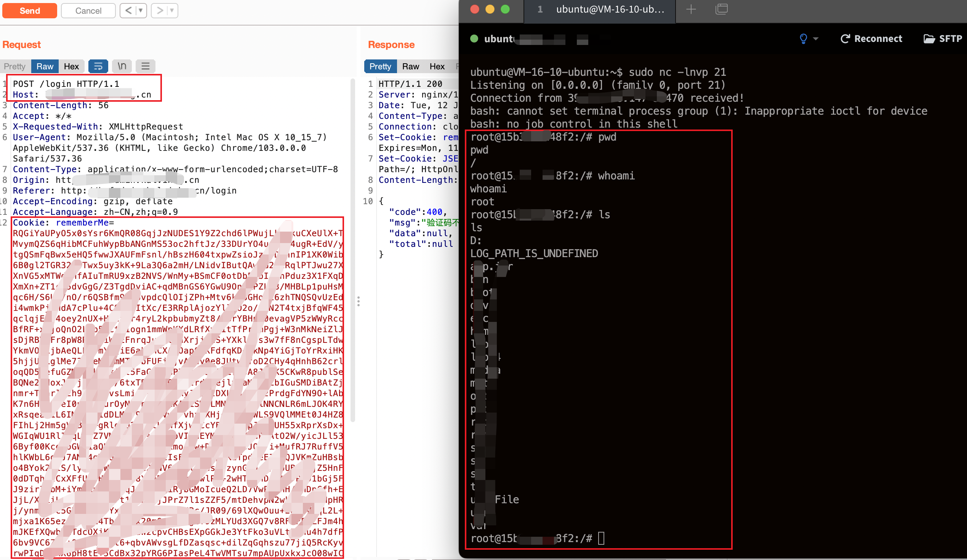Click the three-dot divider handle between panels
The width and height of the screenshot is (967, 560).
[359, 301]
